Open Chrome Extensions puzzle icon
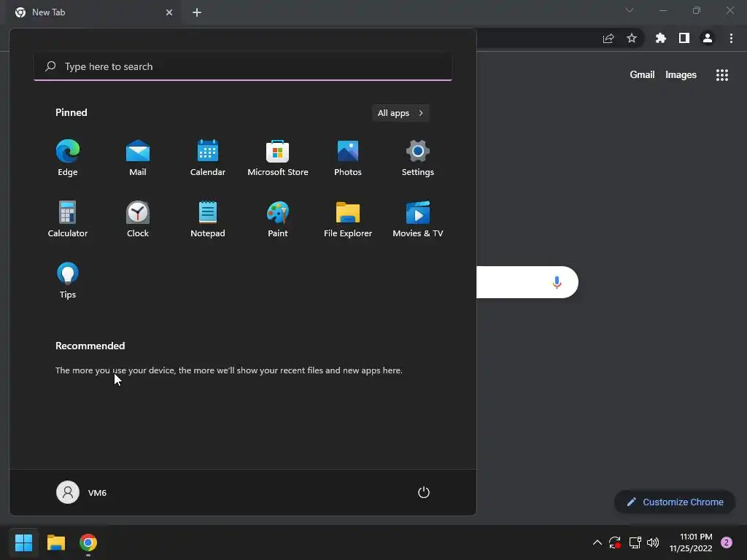The height and width of the screenshot is (560, 747). click(661, 38)
